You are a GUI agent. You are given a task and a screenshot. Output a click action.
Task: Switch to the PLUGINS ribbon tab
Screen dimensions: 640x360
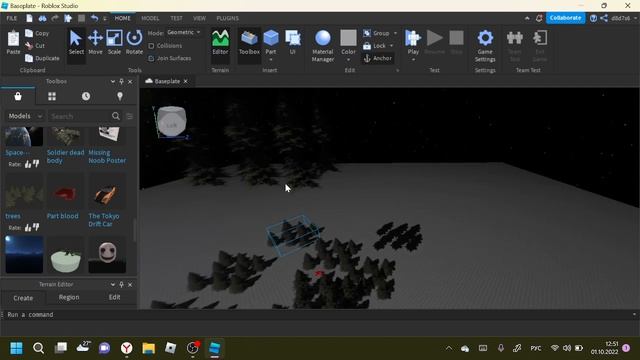[227, 18]
